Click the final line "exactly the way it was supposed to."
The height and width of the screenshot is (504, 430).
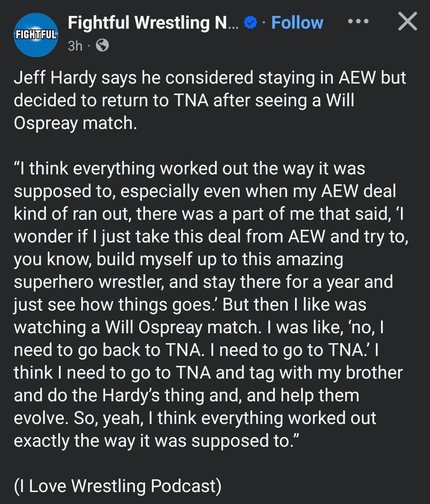click(x=156, y=441)
